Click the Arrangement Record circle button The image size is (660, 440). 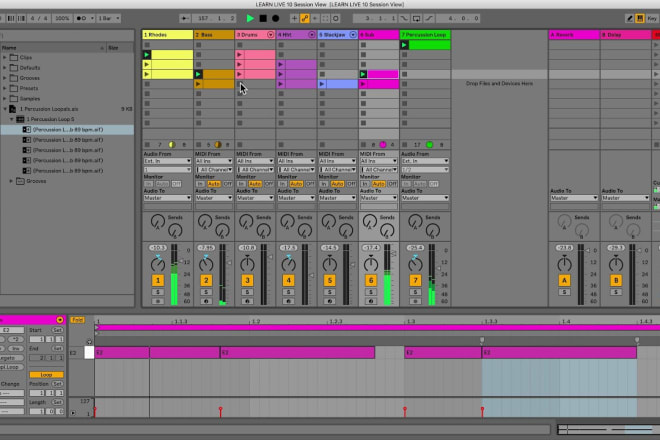pos(275,19)
